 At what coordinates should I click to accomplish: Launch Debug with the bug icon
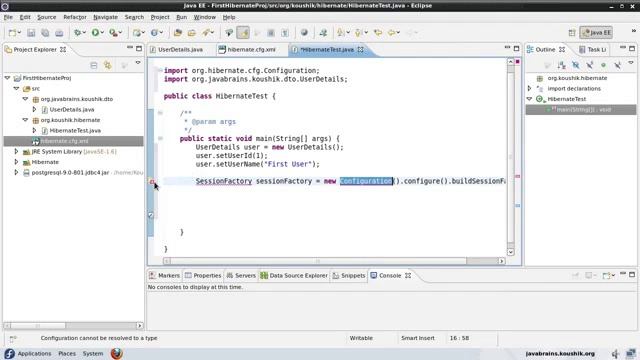(77, 33)
